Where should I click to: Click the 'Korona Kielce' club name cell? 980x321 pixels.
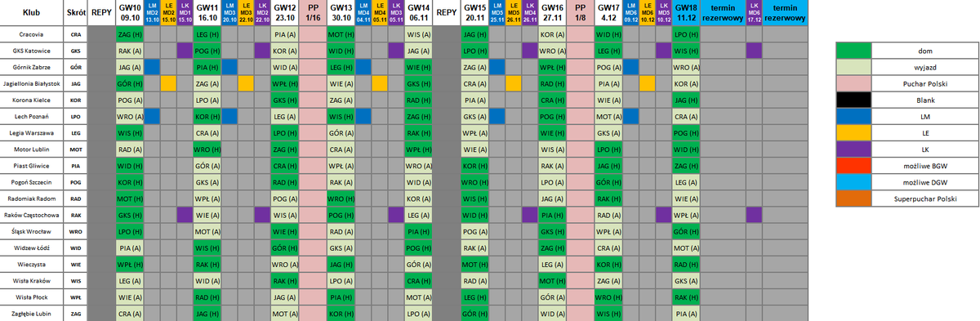pyautogui.click(x=32, y=99)
